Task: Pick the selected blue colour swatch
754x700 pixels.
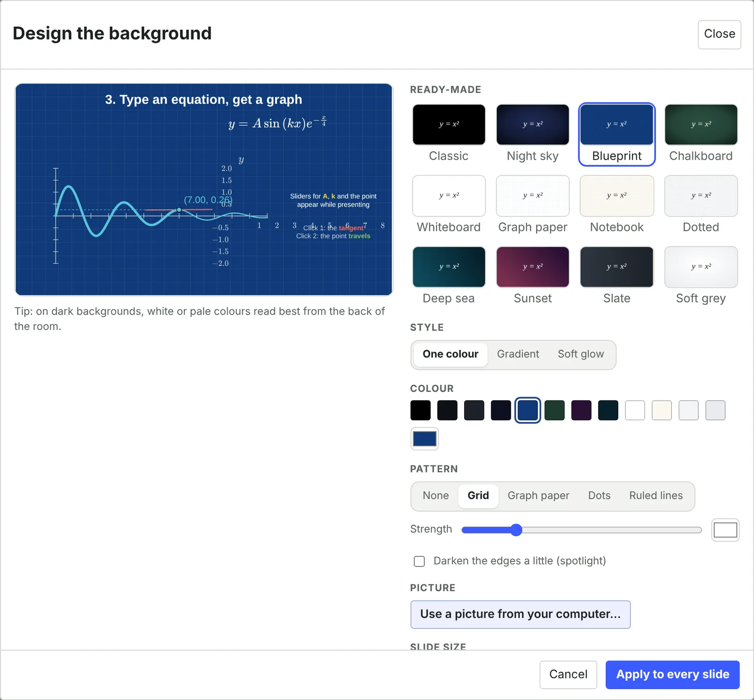Action: pos(528,410)
